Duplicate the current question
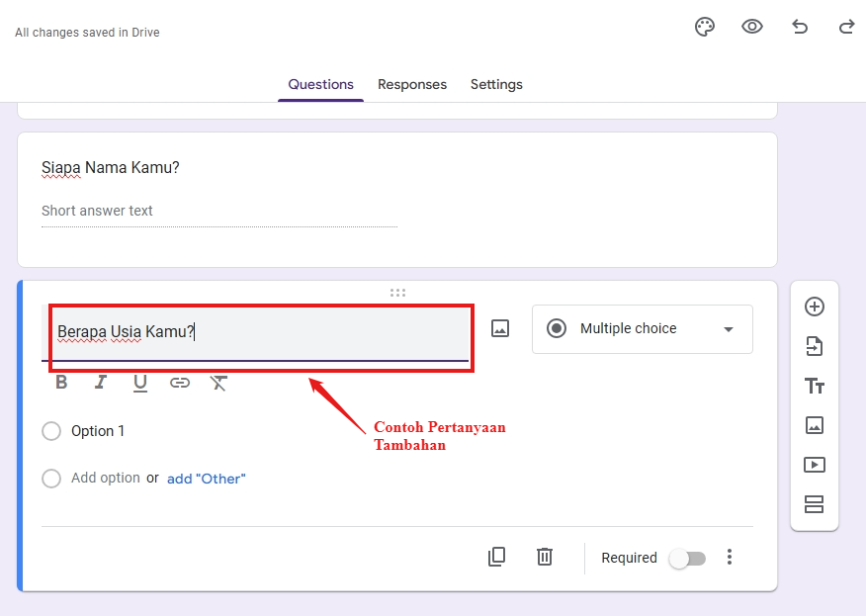Screen dimensions: 866x616 [x=496, y=557]
